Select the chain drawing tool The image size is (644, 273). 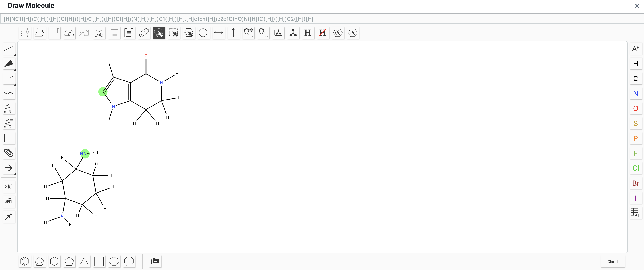9,93
